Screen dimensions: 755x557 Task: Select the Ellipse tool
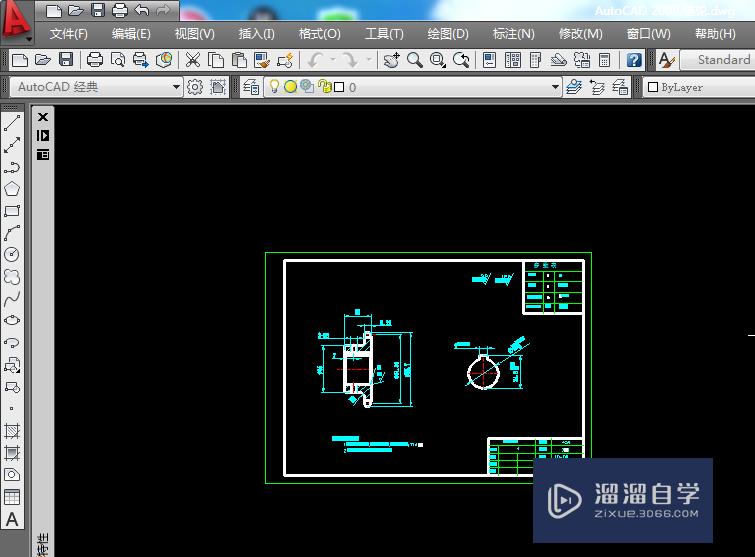tap(12, 321)
